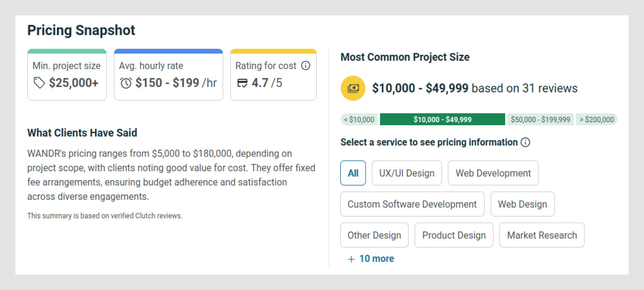Select the Web Design pricing chip

522,204
